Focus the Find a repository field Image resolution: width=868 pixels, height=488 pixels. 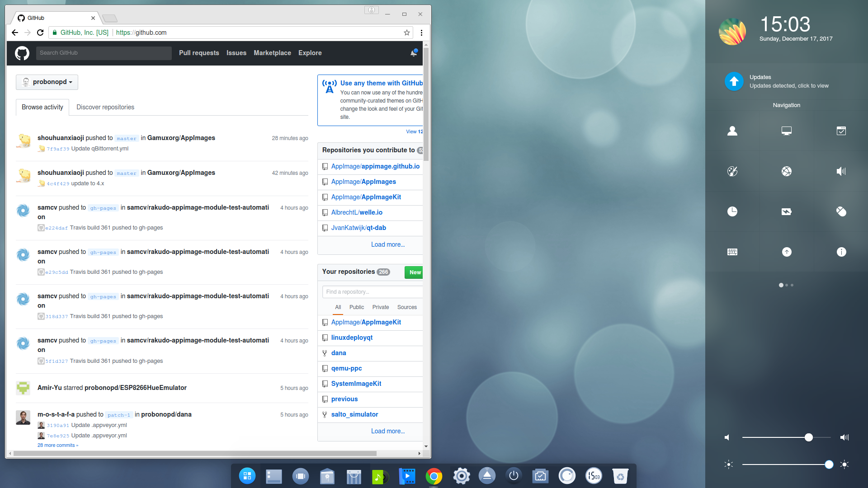[x=373, y=292]
